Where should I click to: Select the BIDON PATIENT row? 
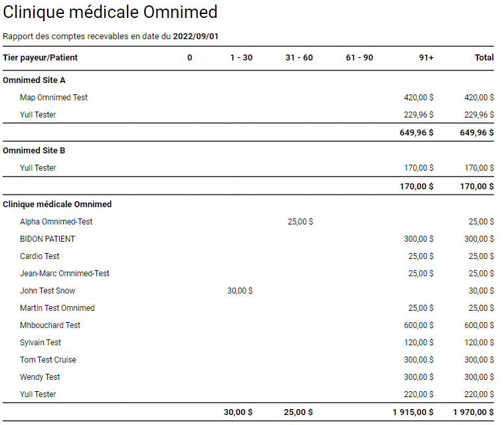[47, 239]
